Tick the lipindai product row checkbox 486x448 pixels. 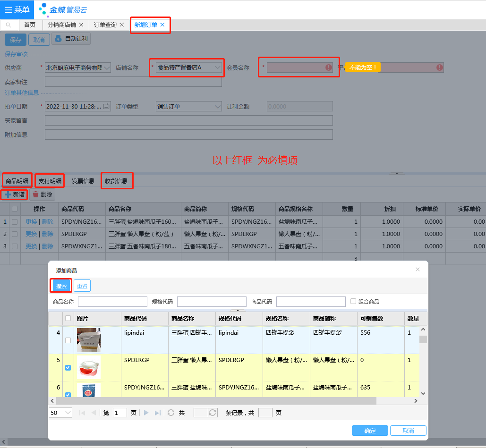[68, 340]
